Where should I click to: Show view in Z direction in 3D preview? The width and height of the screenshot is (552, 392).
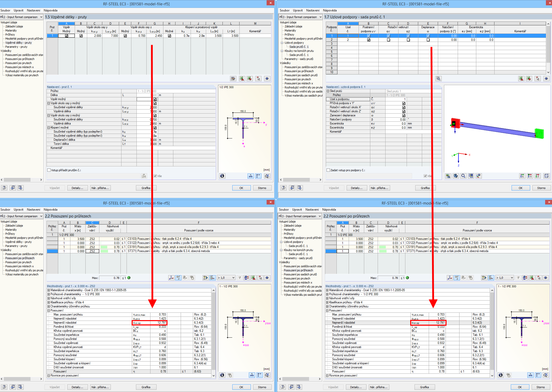point(538,176)
